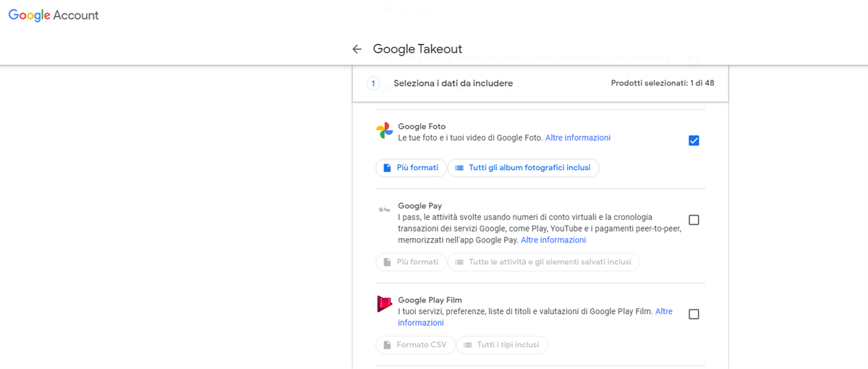The width and height of the screenshot is (868, 369).
Task: Click the Prodotti selezionati counter text
Action: (x=662, y=83)
